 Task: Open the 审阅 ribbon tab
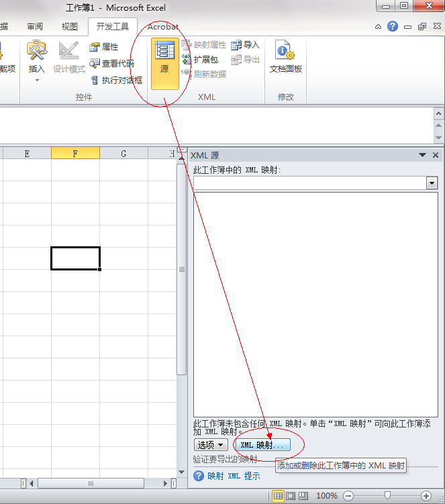(35, 26)
